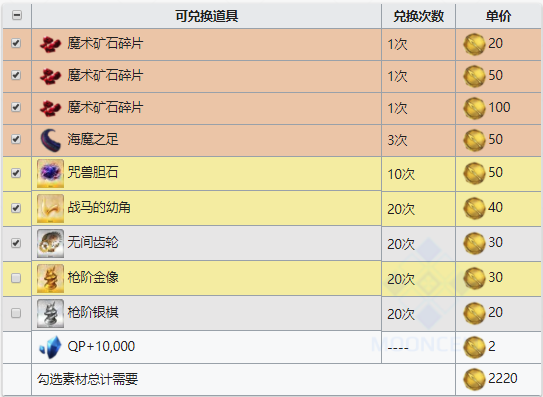Click the red ore icon in the 20-coin row
The height and width of the screenshot is (397, 543).
(x=51, y=44)
